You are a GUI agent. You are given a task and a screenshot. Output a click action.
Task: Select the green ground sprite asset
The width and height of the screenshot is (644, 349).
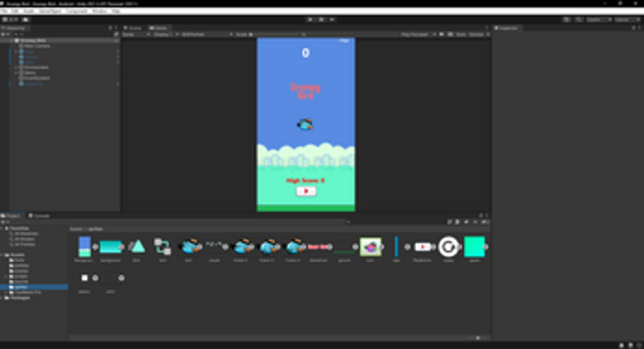tap(344, 248)
